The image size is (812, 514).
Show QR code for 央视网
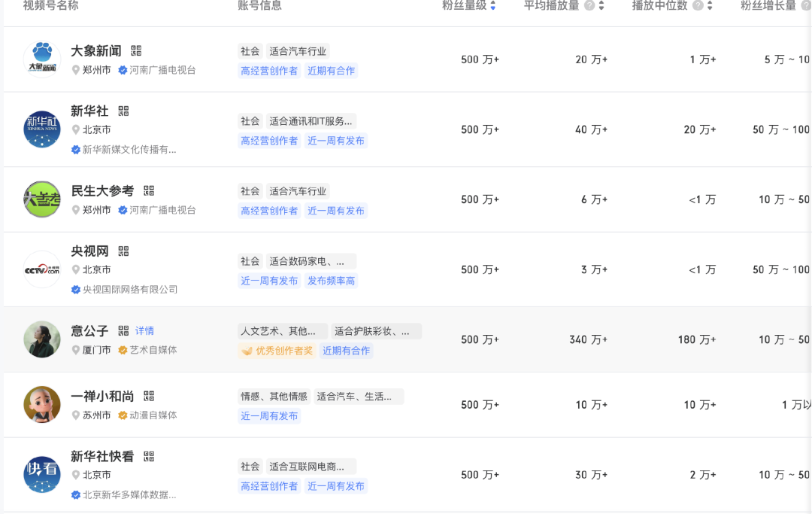coord(123,251)
